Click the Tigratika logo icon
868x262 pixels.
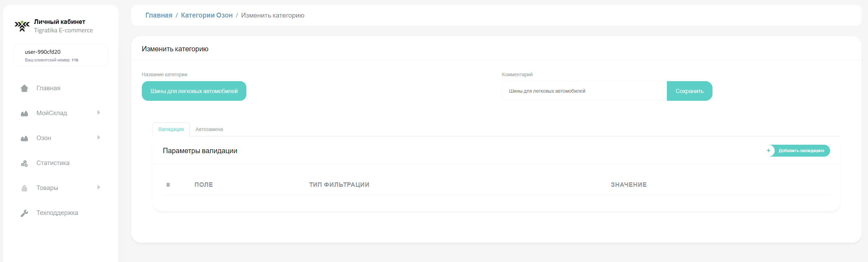pyautogui.click(x=22, y=26)
